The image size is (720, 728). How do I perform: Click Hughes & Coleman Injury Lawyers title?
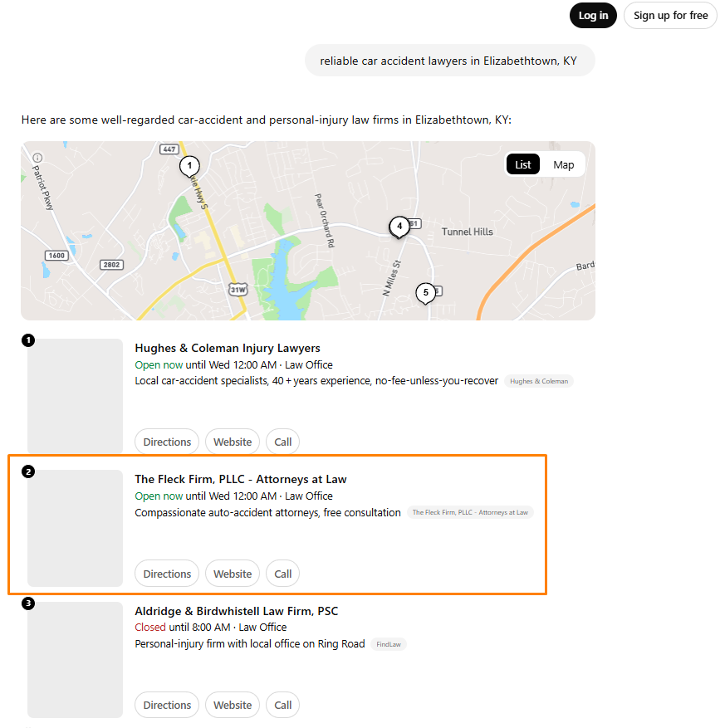click(x=228, y=348)
